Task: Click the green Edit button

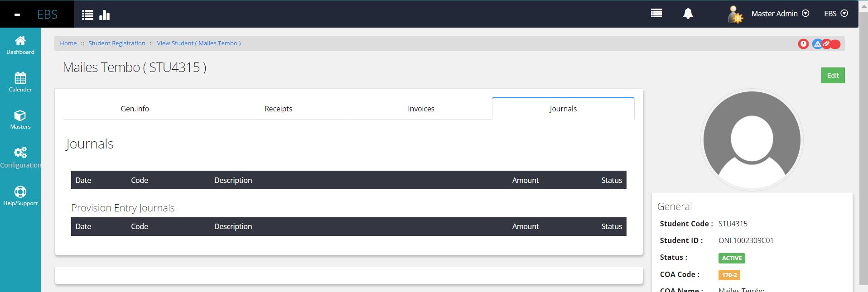Action: pyautogui.click(x=833, y=76)
